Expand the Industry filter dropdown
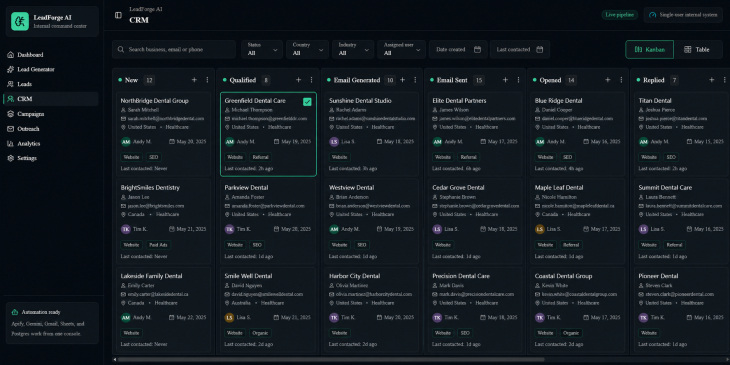 (x=353, y=49)
